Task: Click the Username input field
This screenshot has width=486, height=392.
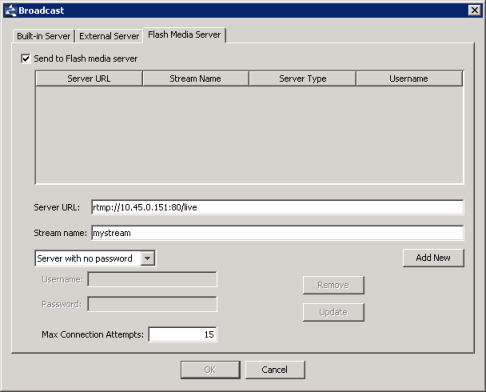Action: point(152,279)
